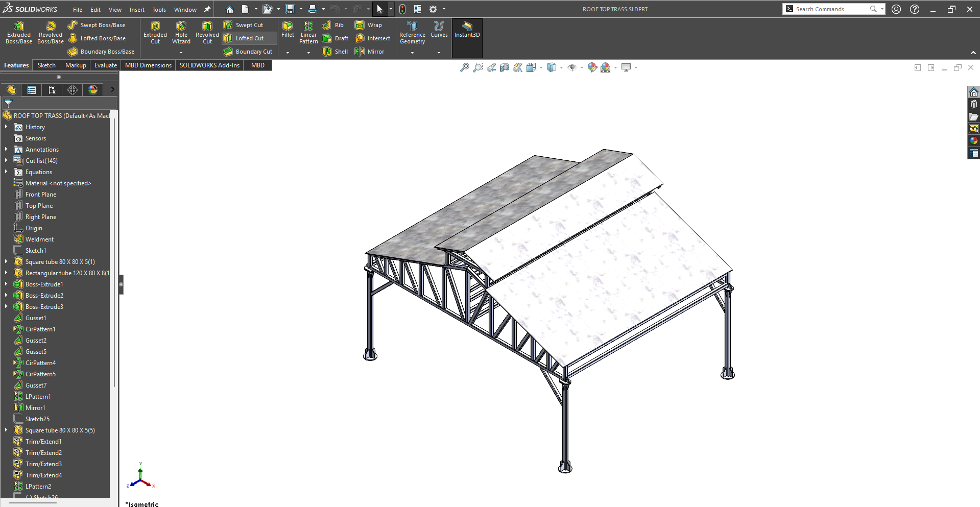Open the ConfigurationManager tab icon
Viewport: 980px width, 507px height.
coord(52,90)
